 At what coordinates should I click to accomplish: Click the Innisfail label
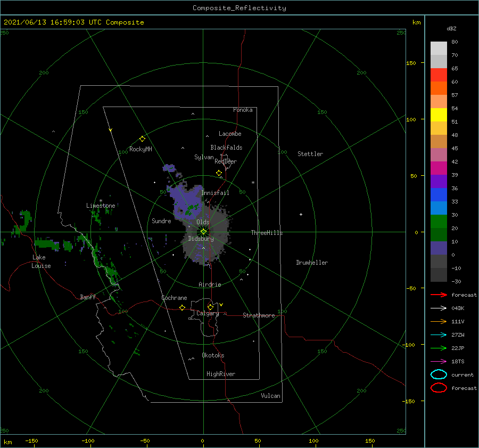point(215,193)
